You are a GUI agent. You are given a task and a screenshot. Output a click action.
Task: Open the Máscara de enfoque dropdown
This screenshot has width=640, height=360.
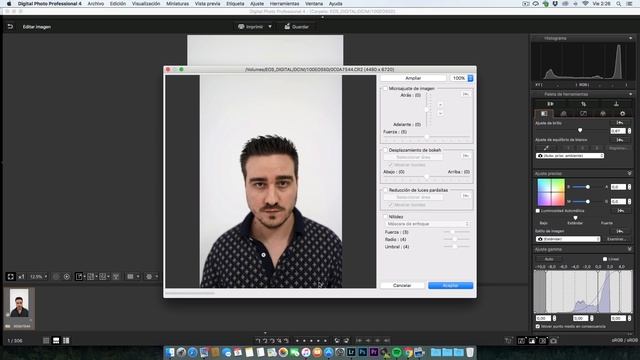(427, 224)
